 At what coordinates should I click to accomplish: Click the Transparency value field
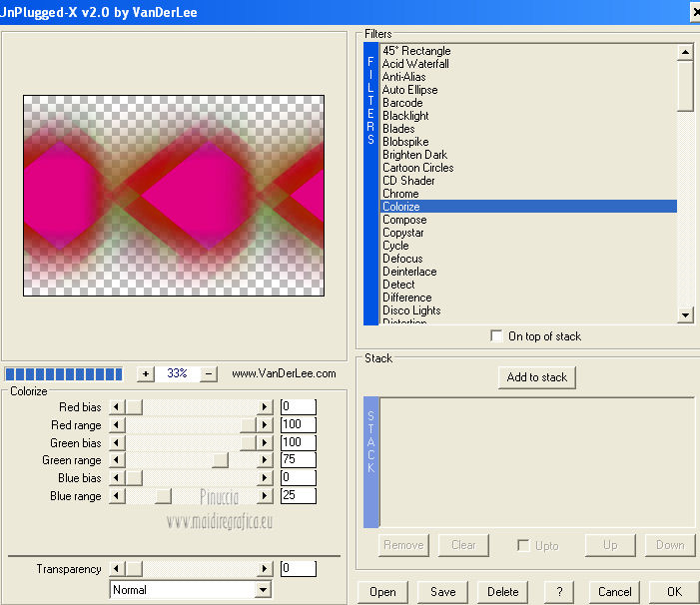tap(299, 568)
